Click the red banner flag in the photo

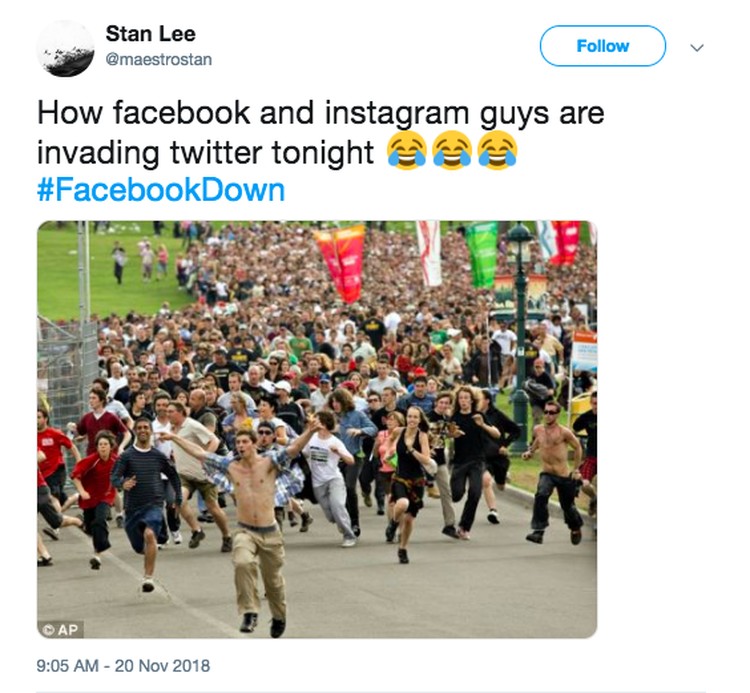point(342,262)
